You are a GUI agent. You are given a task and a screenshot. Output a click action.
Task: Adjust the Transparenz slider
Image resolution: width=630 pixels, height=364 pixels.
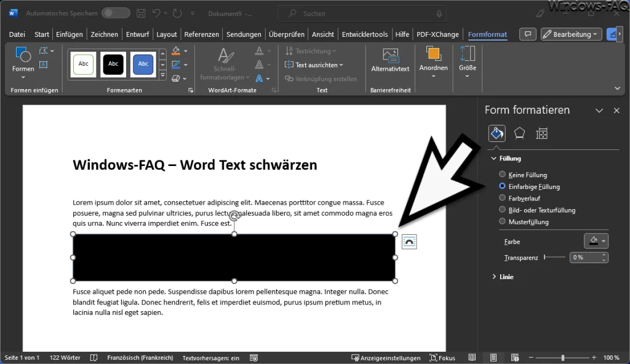[x=554, y=257]
